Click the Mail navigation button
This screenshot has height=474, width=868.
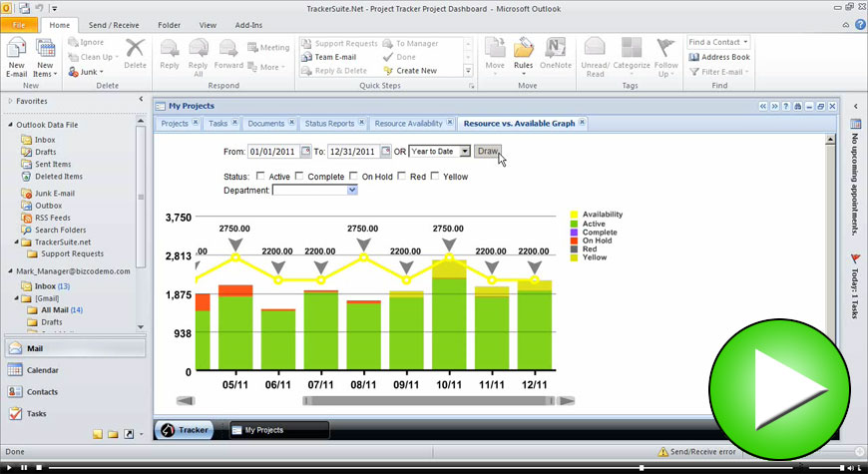pyautogui.click(x=75, y=348)
